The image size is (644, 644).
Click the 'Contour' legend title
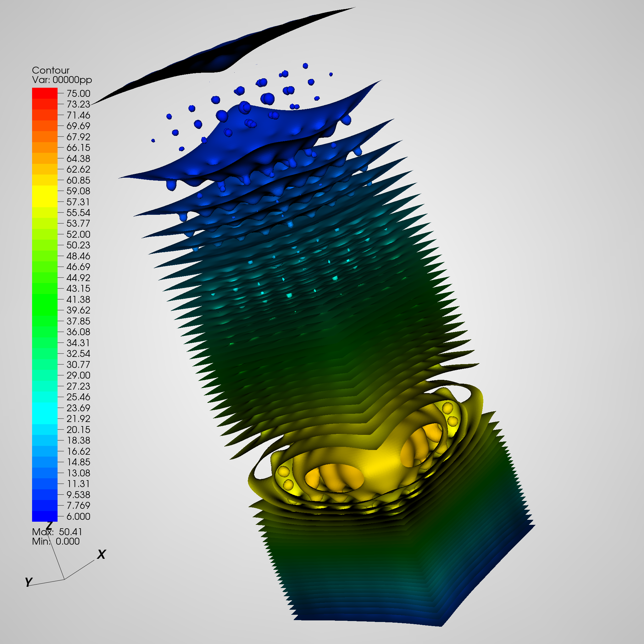(51, 70)
